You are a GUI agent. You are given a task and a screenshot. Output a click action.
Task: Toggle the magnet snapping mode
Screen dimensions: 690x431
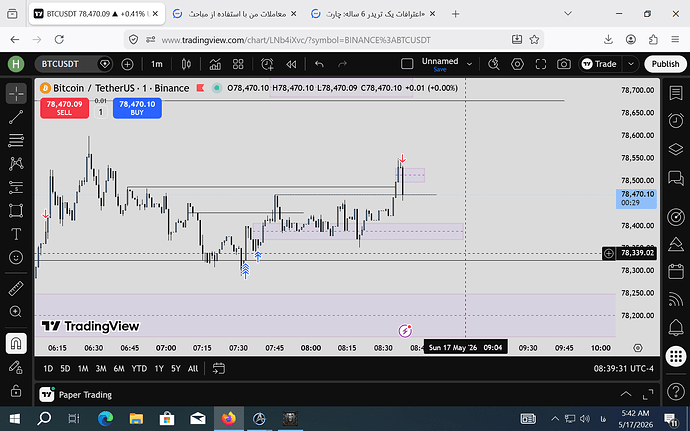pos(16,343)
